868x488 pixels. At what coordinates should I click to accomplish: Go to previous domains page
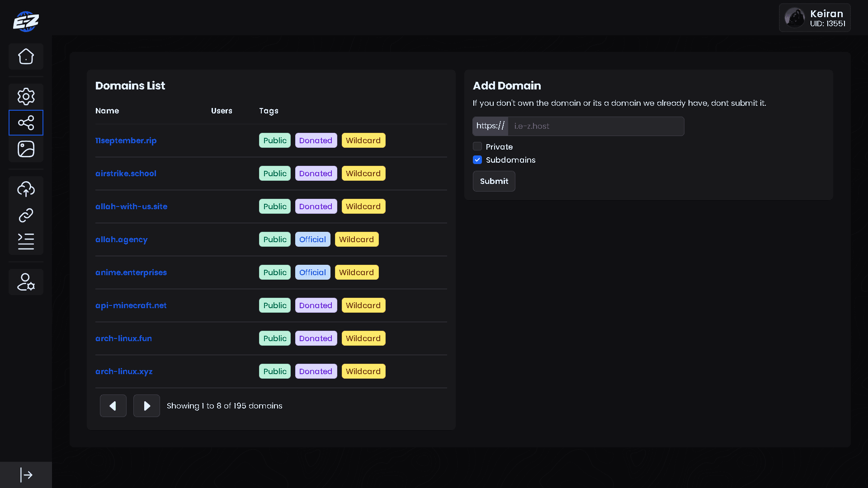[x=112, y=406]
